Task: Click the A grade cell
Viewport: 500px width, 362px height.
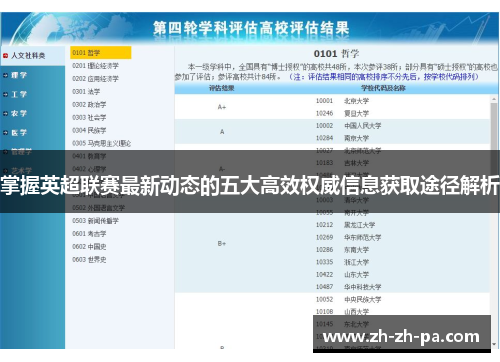Action: pyautogui.click(x=222, y=132)
